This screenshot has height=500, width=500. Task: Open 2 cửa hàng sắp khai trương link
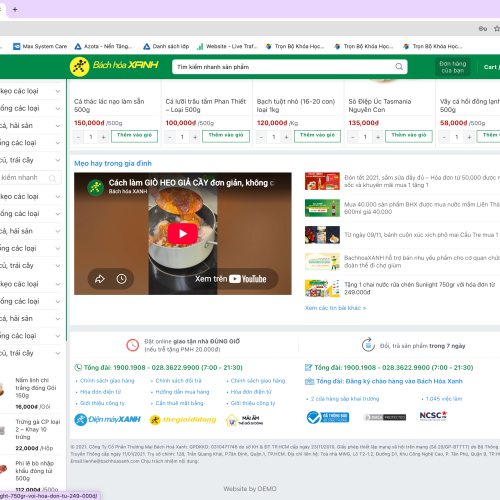[x=345, y=399]
